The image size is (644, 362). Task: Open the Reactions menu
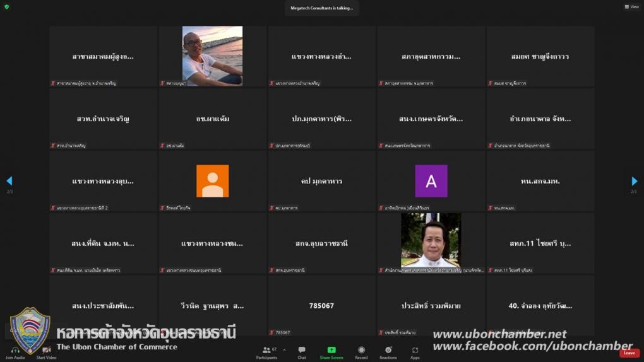388,352
